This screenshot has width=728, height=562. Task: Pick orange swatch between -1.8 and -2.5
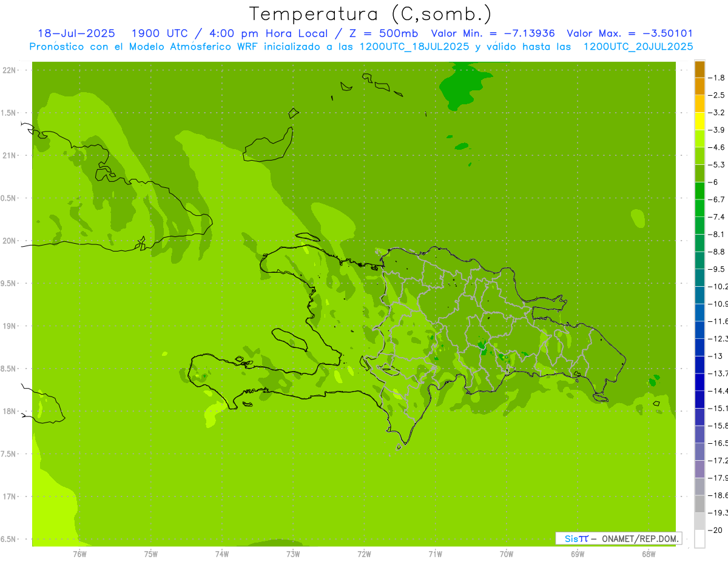[699, 87]
